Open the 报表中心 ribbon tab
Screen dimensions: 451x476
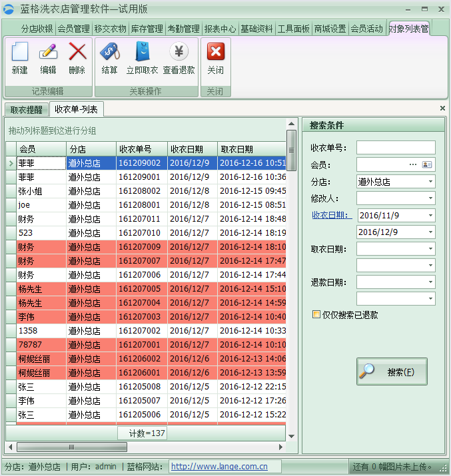tap(220, 29)
